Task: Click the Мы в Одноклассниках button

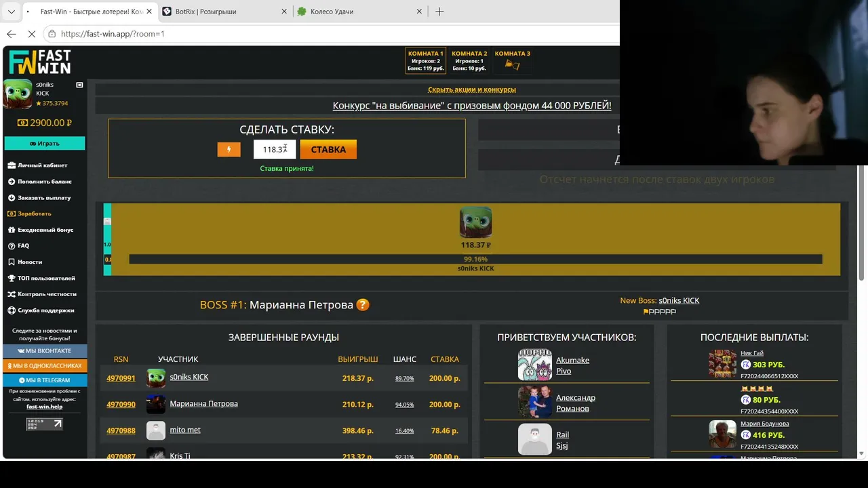Action: point(45,366)
